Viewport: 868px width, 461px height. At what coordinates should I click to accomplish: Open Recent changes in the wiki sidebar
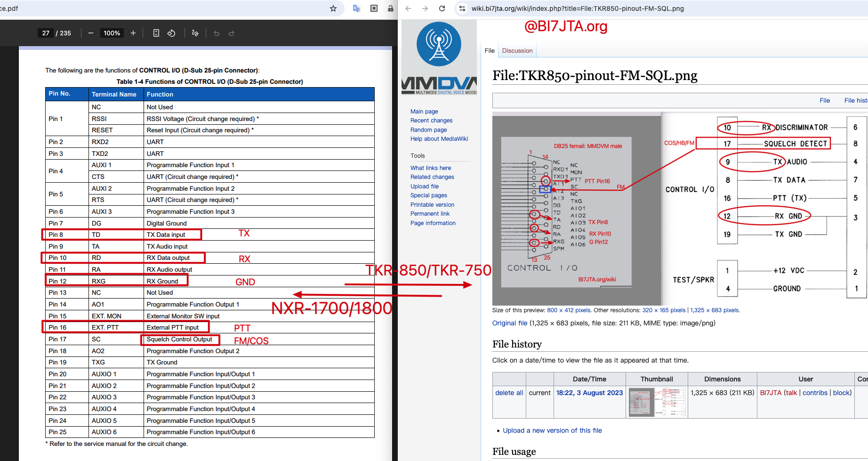pyautogui.click(x=431, y=121)
